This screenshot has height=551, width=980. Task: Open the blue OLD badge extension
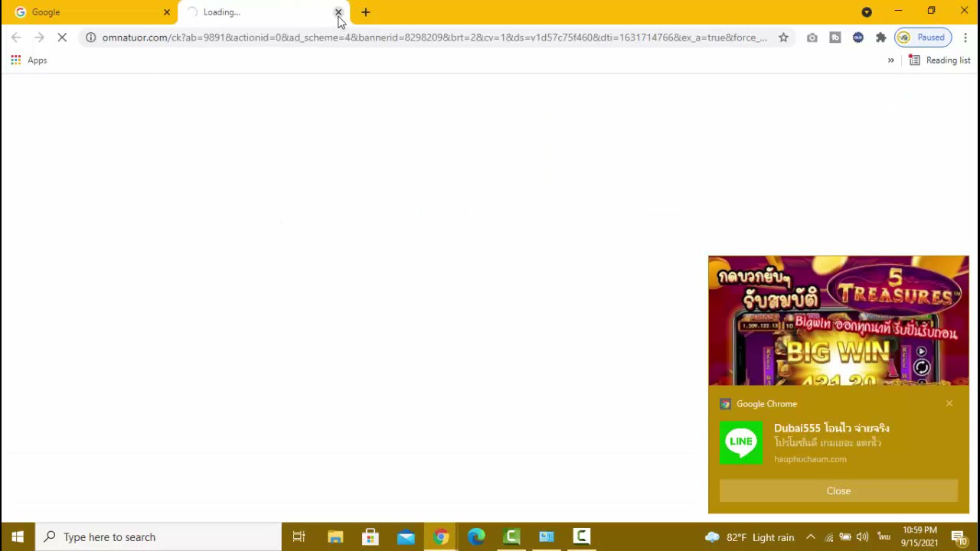[x=858, y=37]
